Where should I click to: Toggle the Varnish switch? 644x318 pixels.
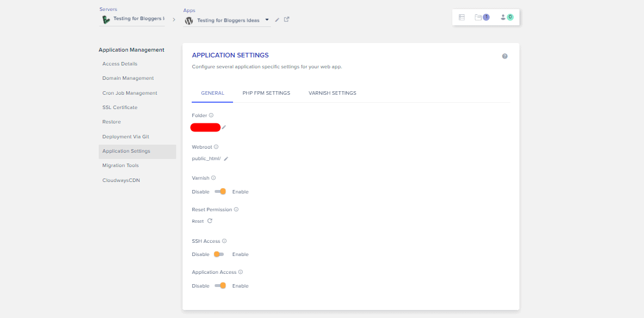(220, 192)
